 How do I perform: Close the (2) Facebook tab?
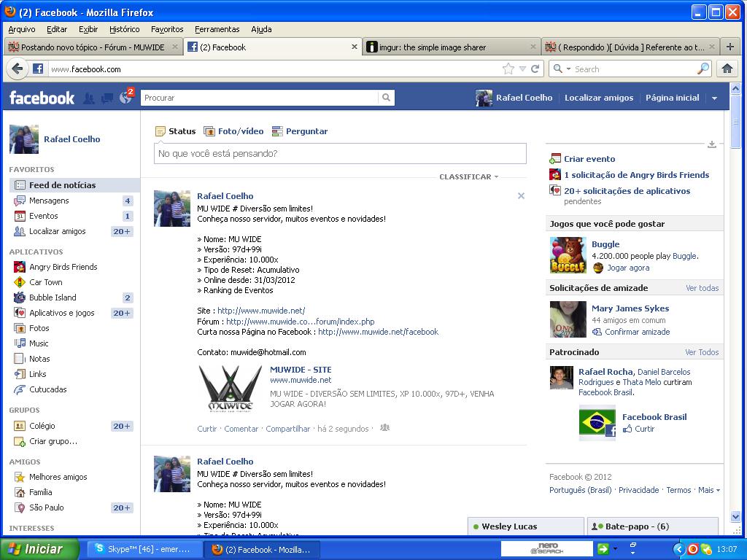[x=354, y=47]
